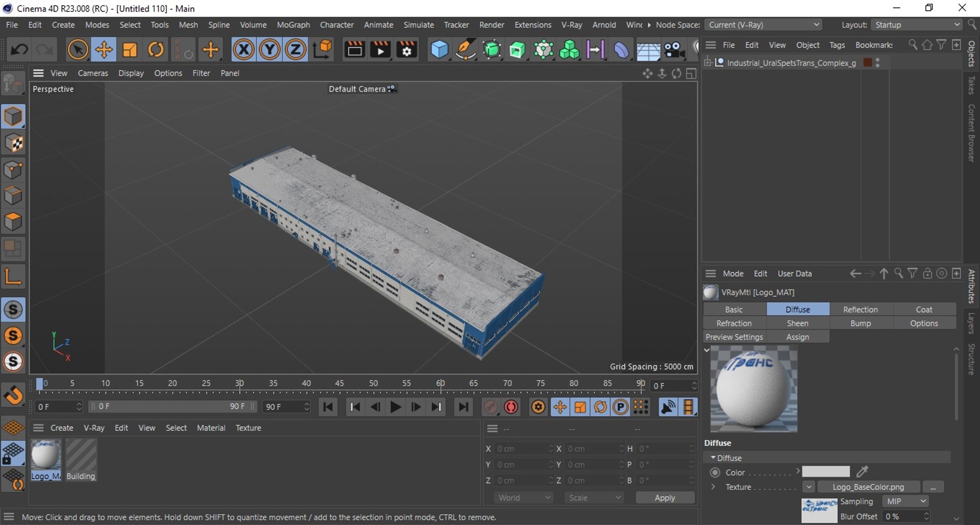The width and height of the screenshot is (980, 525).
Task: Go to end of animation
Action: (463, 407)
